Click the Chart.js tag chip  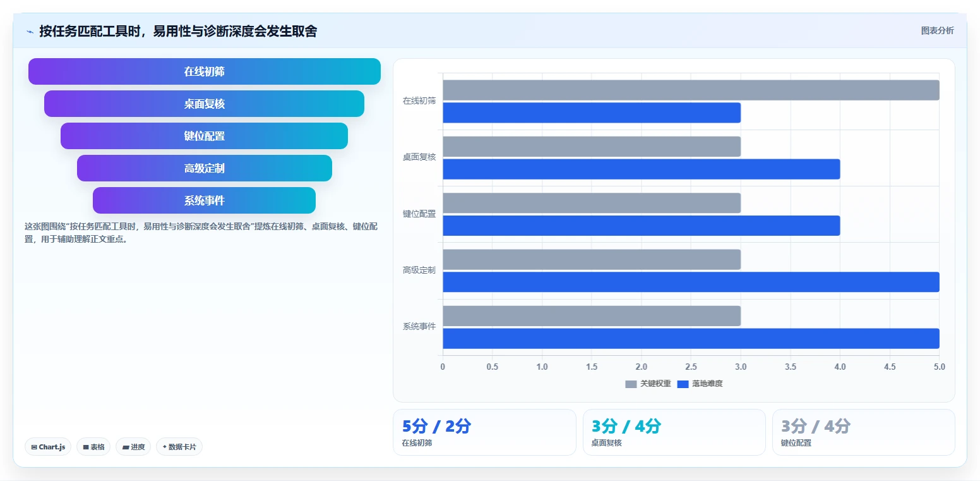click(48, 447)
